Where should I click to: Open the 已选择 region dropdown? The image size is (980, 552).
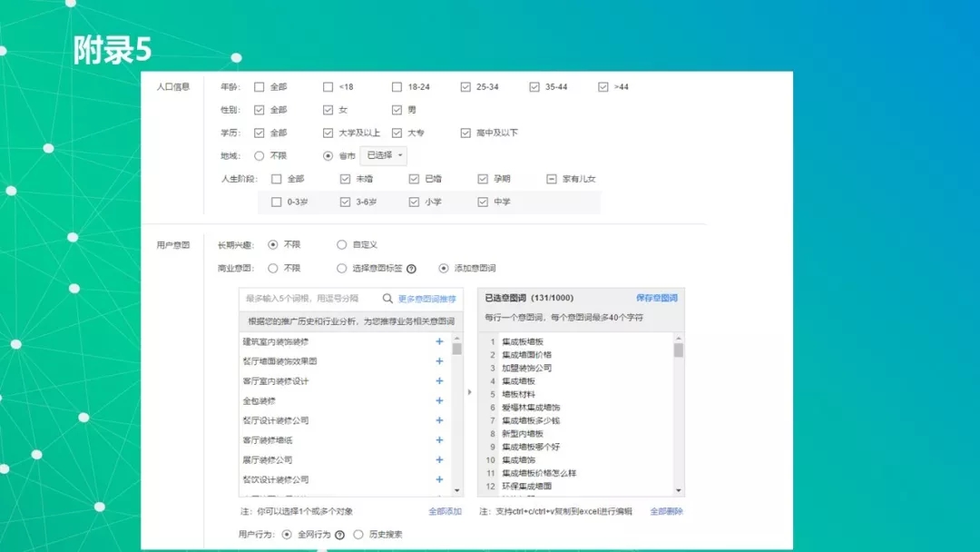pyautogui.click(x=384, y=155)
